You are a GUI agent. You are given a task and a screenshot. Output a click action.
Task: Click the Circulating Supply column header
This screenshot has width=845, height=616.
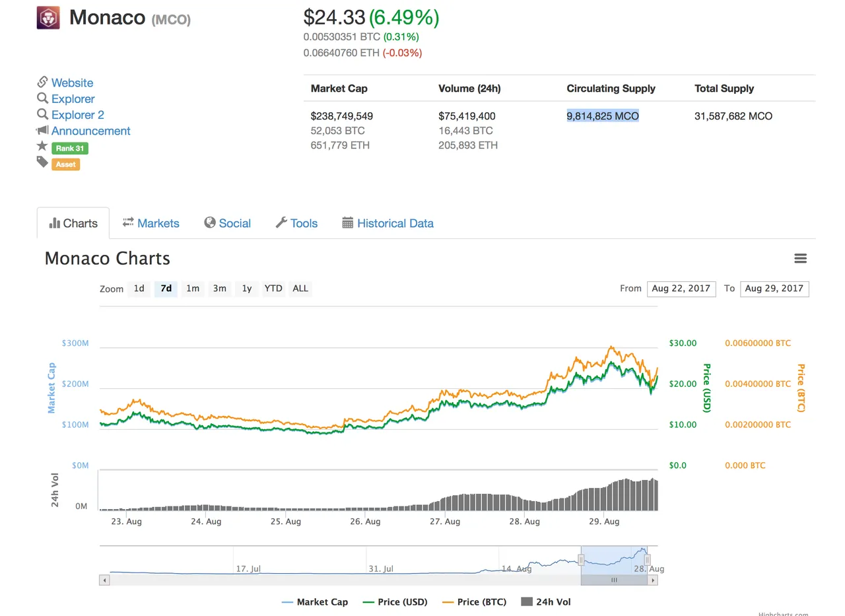pyautogui.click(x=611, y=88)
